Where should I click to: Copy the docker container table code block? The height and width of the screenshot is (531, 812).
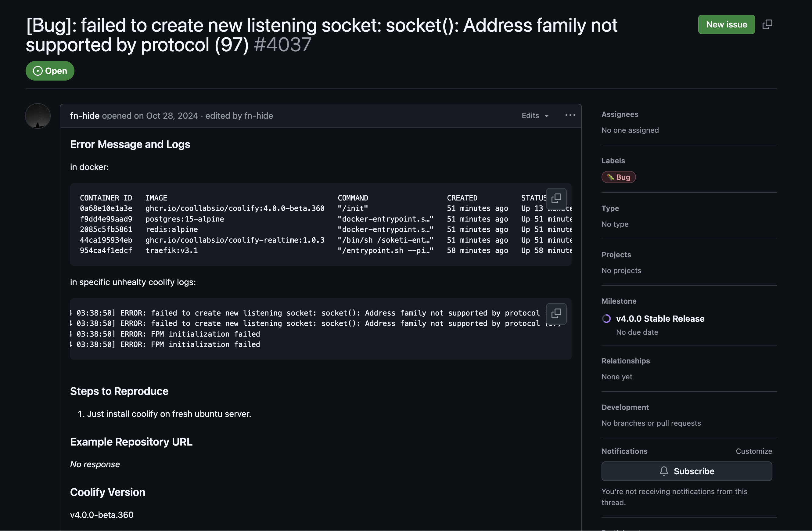(556, 198)
